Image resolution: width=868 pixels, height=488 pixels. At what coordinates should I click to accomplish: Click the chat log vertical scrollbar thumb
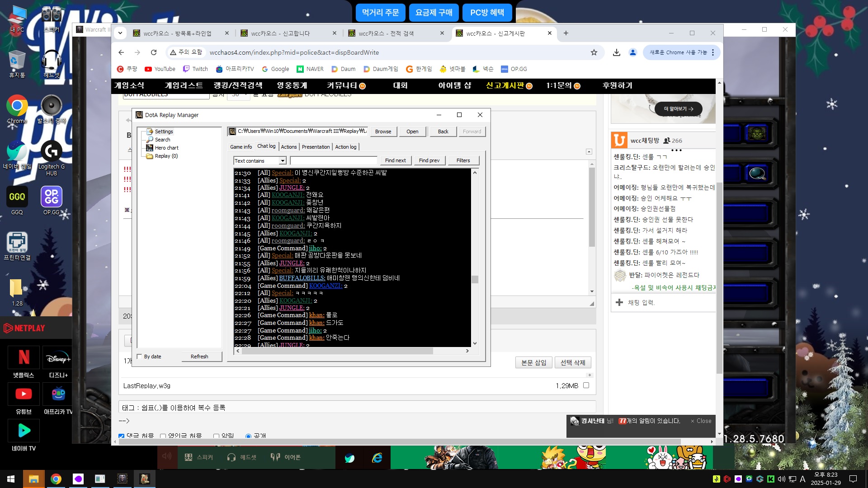click(475, 279)
